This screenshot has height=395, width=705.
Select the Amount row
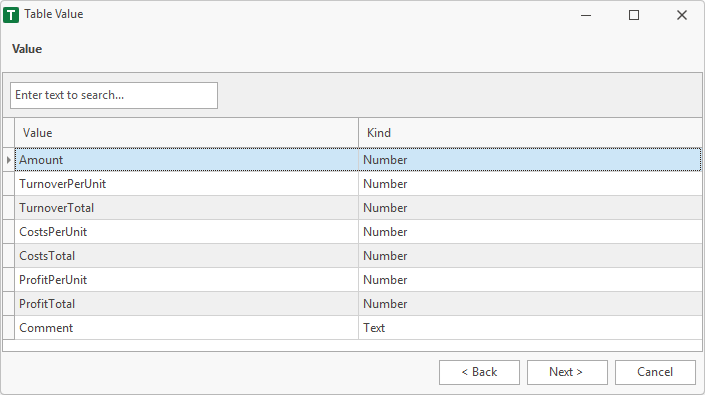pyautogui.click(x=358, y=160)
